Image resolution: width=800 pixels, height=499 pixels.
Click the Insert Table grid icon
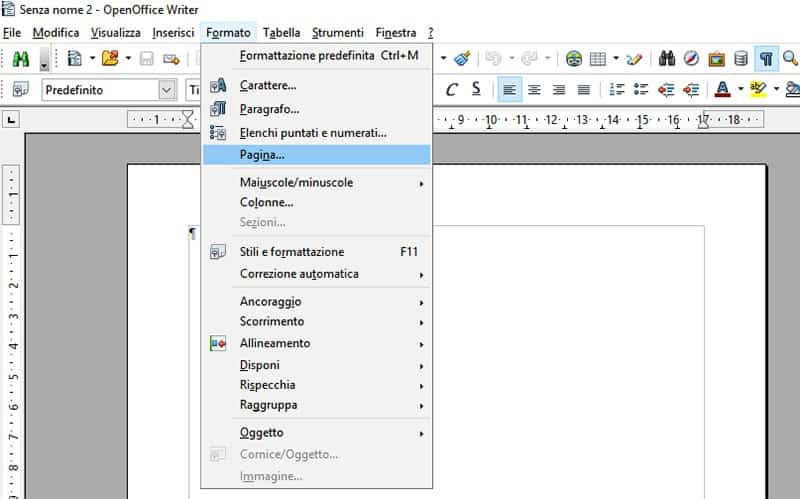tap(597, 59)
